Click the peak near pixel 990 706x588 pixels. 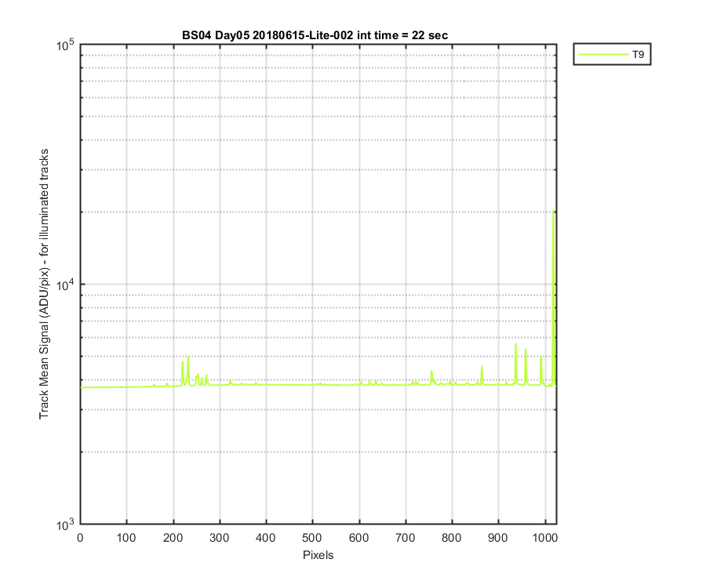pyautogui.click(x=540, y=358)
